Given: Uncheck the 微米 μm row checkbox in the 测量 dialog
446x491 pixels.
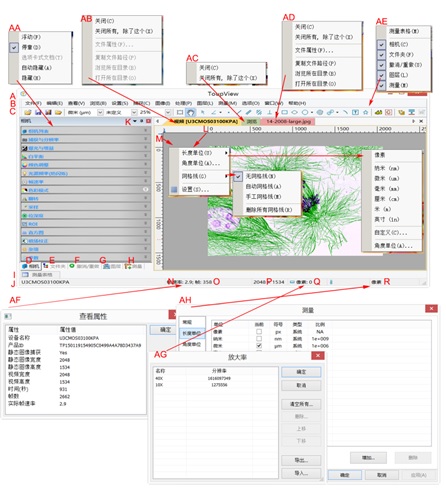Looking at the screenshot, I should pos(259,346).
